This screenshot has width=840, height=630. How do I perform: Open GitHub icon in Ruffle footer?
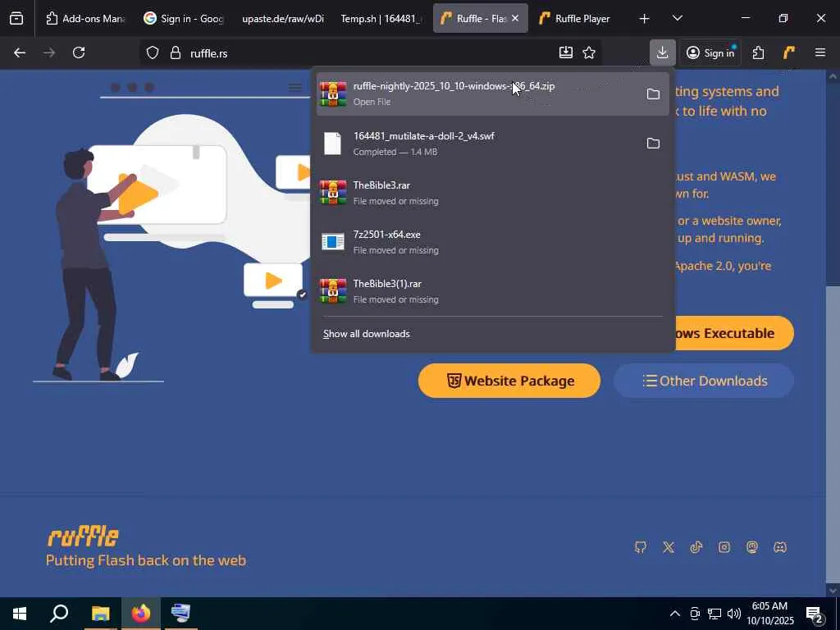pos(640,547)
